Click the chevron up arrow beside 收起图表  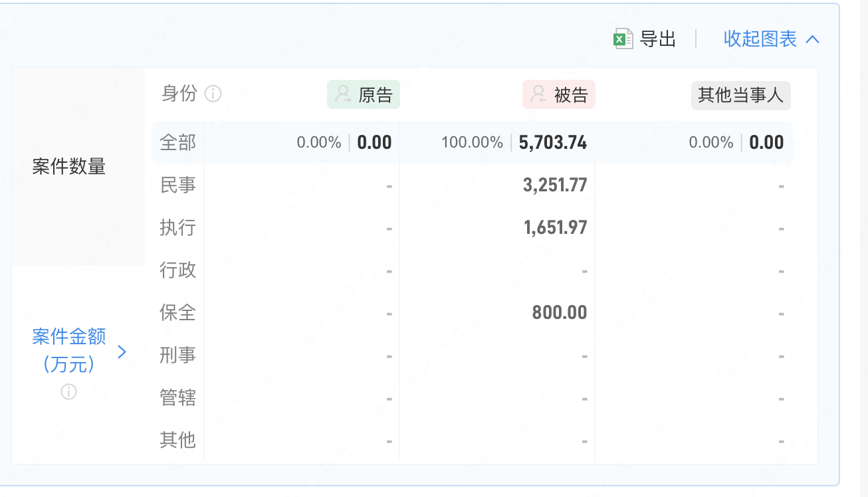(x=812, y=39)
